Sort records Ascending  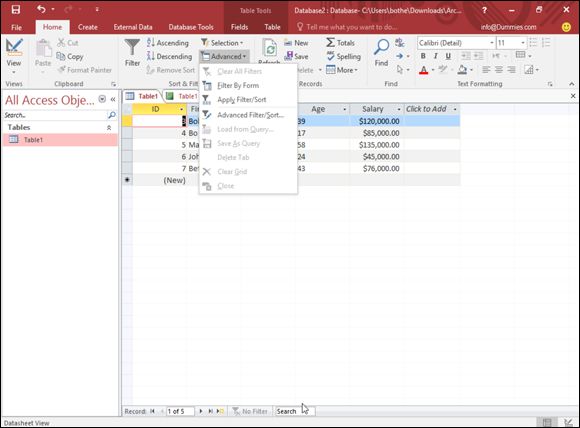click(x=168, y=43)
